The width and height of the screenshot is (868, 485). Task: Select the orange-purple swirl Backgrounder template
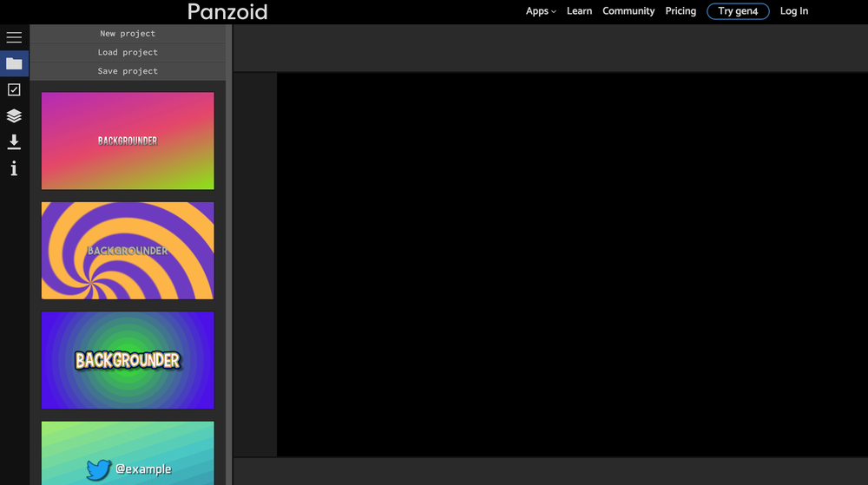(x=128, y=251)
